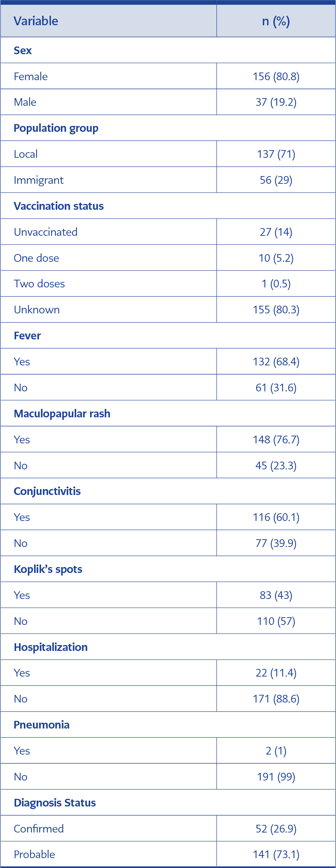Select the "Two doses" row label
The width and height of the screenshot is (336, 868).
[39, 284]
